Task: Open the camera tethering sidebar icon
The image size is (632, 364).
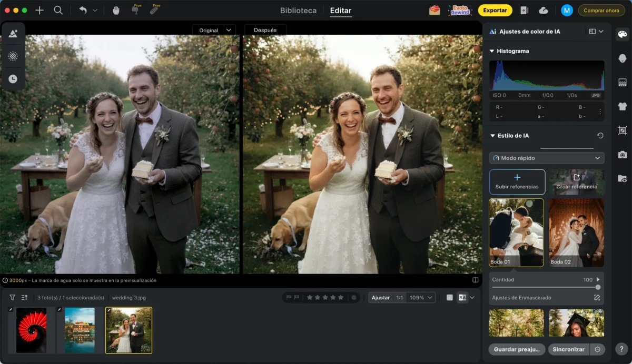Action: (623, 155)
